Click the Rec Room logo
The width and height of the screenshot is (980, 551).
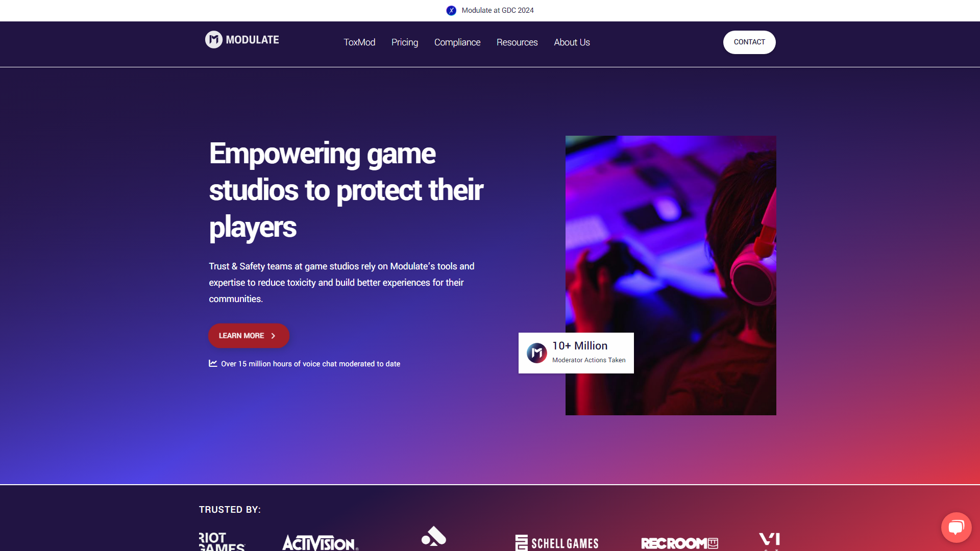coord(679,543)
